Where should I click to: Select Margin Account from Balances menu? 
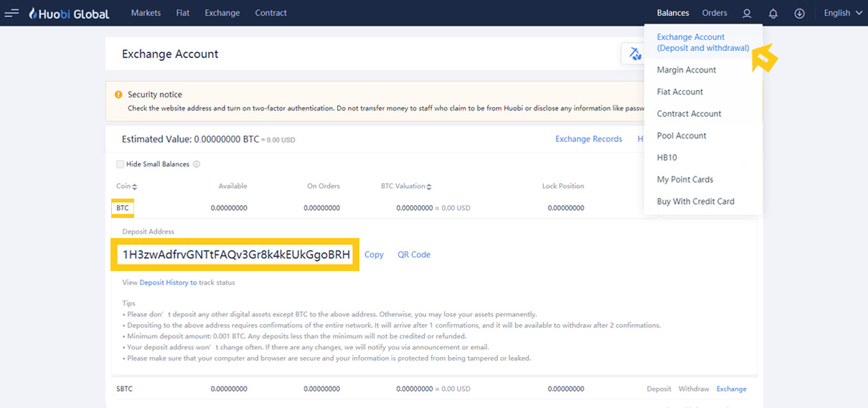click(x=687, y=70)
